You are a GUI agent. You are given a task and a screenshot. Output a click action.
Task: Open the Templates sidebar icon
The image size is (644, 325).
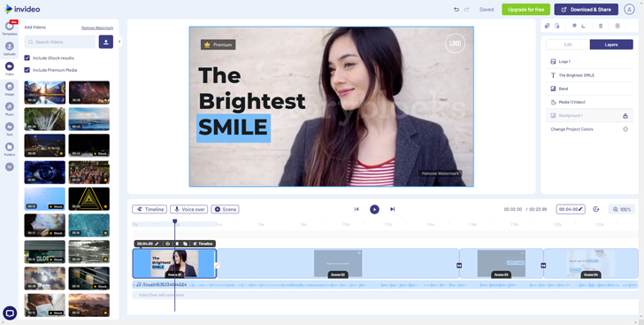point(10,27)
